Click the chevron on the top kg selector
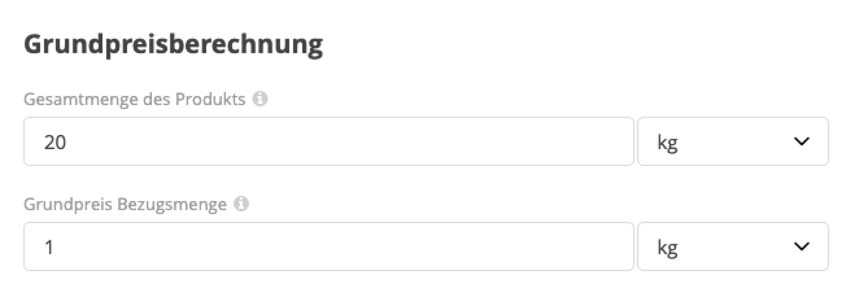 (802, 141)
